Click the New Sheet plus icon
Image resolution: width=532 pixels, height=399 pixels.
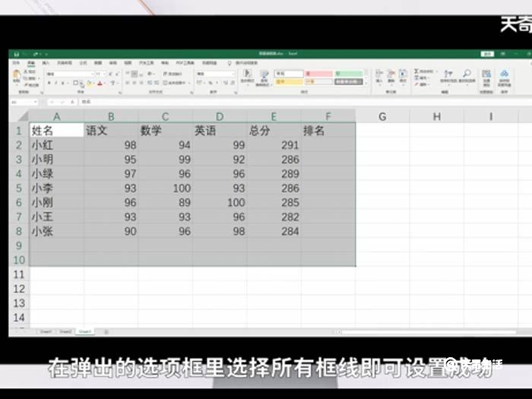tap(106, 332)
